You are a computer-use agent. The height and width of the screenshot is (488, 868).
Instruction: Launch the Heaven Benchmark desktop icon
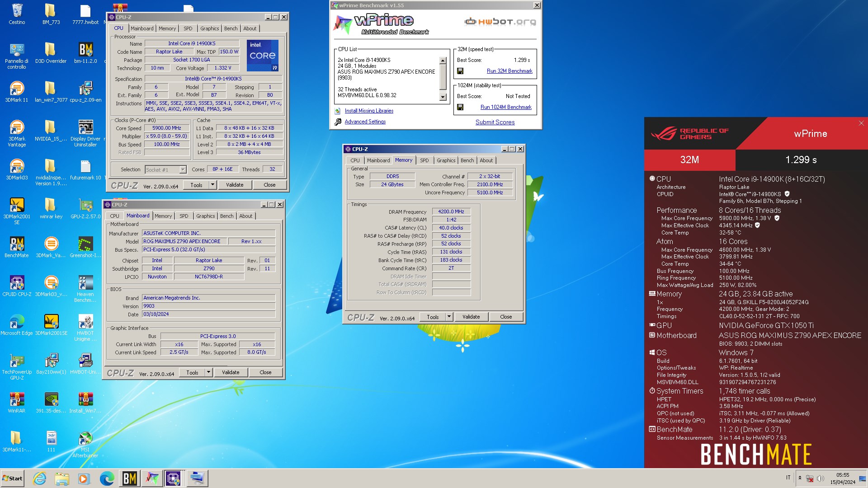[85, 289]
